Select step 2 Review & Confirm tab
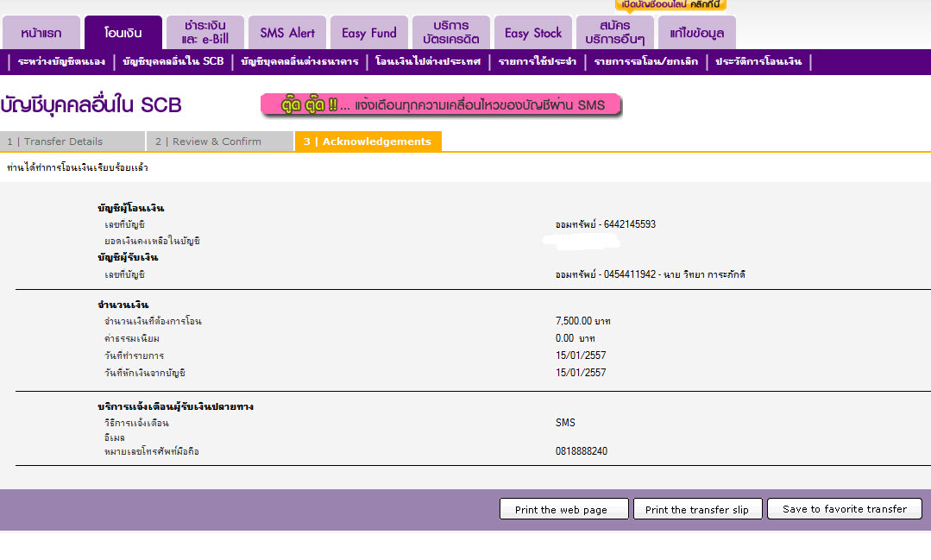The height and width of the screenshot is (560, 931). 220,142
